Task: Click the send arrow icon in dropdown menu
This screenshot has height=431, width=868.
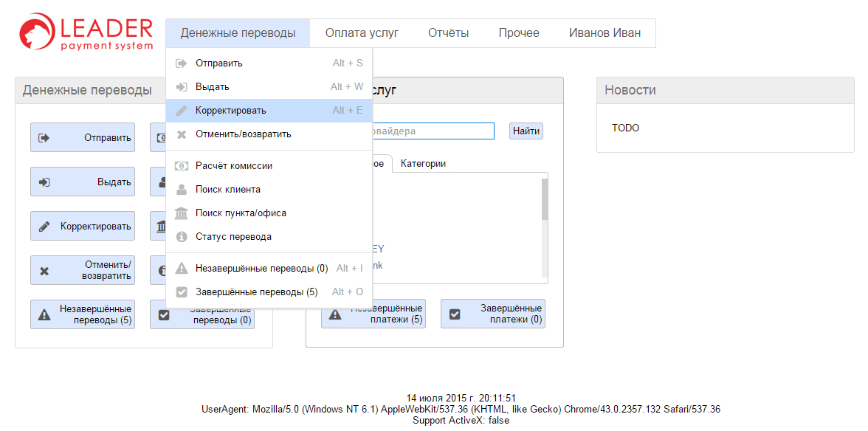Action: (x=181, y=63)
